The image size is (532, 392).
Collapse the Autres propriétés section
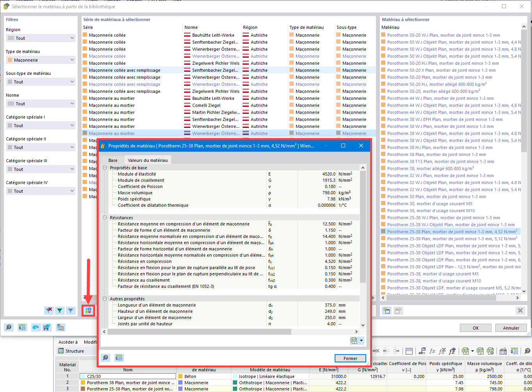(x=105, y=299)
